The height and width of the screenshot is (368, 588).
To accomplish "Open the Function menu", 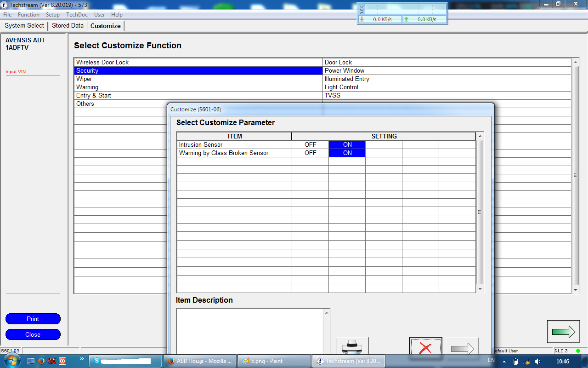I will click(28, 15).
